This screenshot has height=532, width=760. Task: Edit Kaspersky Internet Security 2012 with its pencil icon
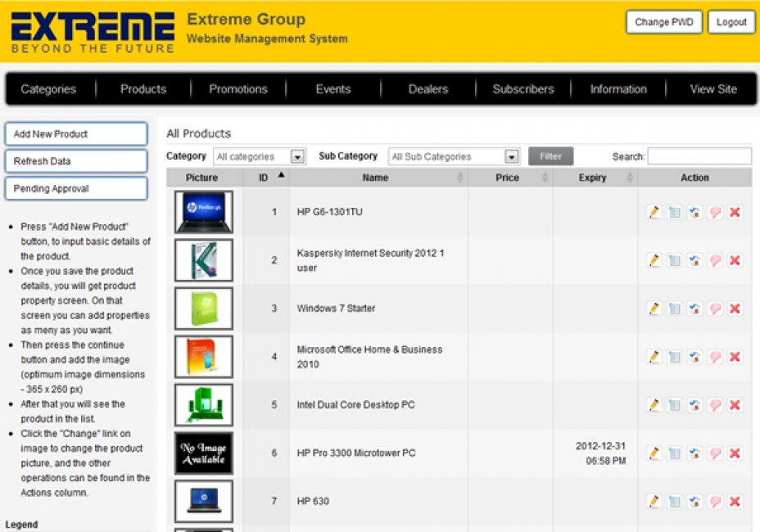(x=654, y=260)
